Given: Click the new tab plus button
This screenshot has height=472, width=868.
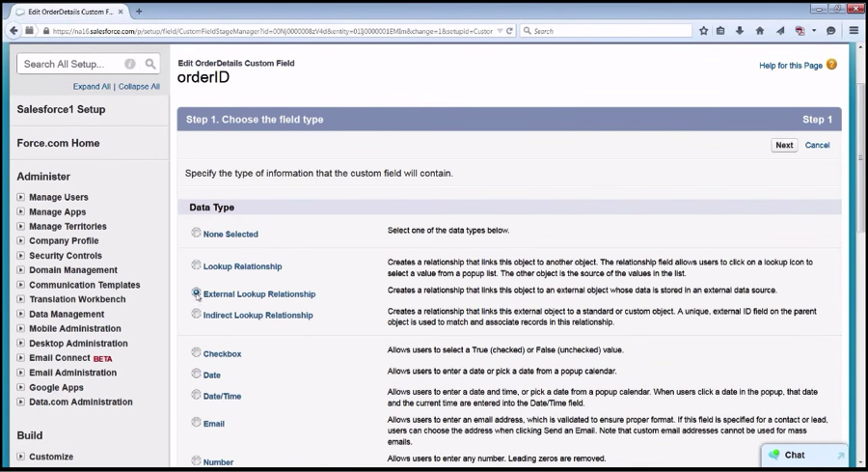Looking at the screenshot, I should (139, 11).
